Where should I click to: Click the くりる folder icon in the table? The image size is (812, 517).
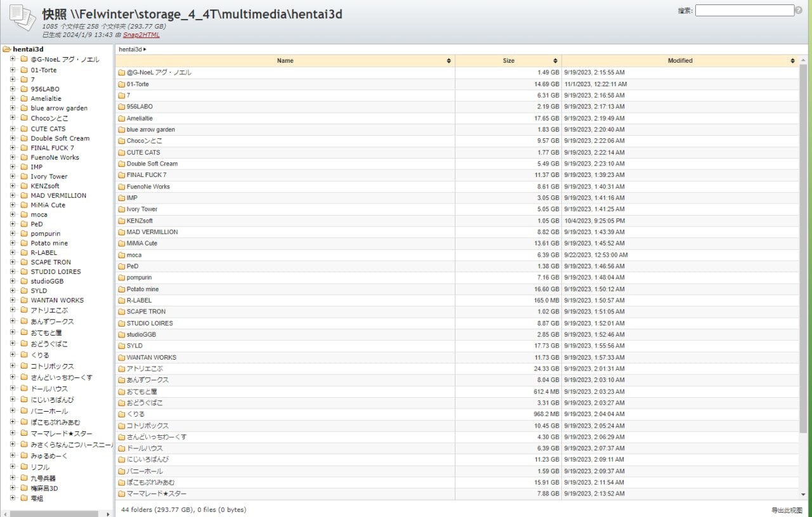(x=122, y=414)
